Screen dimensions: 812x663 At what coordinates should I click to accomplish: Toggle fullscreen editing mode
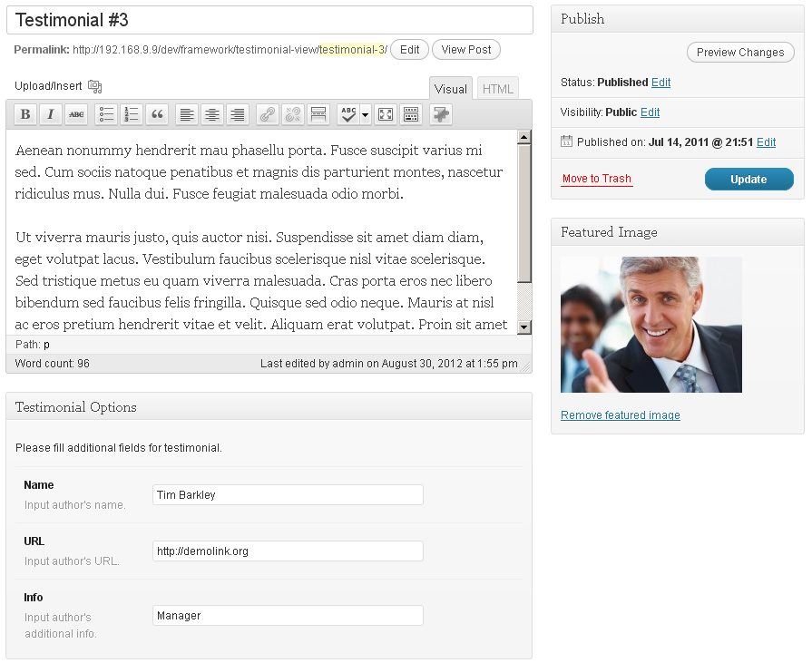[386, 114]
